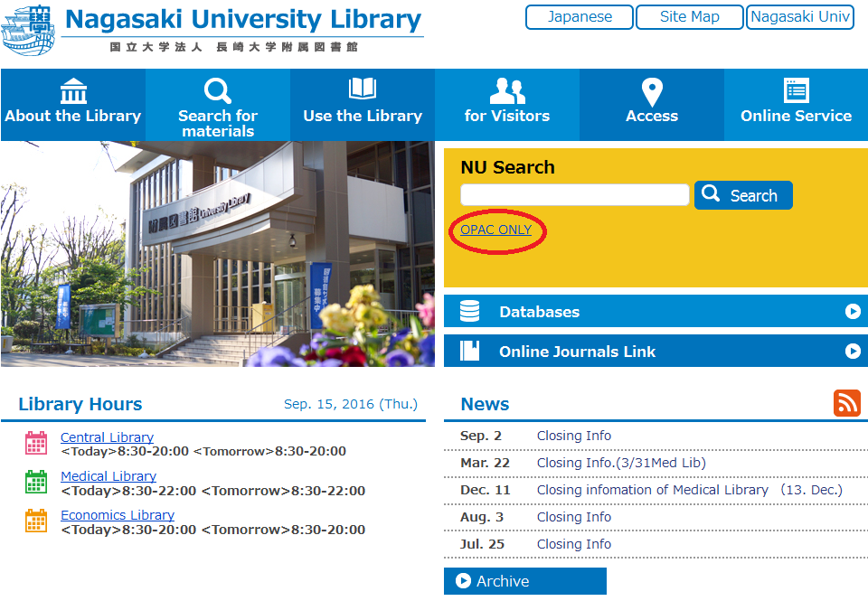The image size is (868, 601).
Task: Open the Site Map
Action: pyautogui.click(x=690, y=17)
